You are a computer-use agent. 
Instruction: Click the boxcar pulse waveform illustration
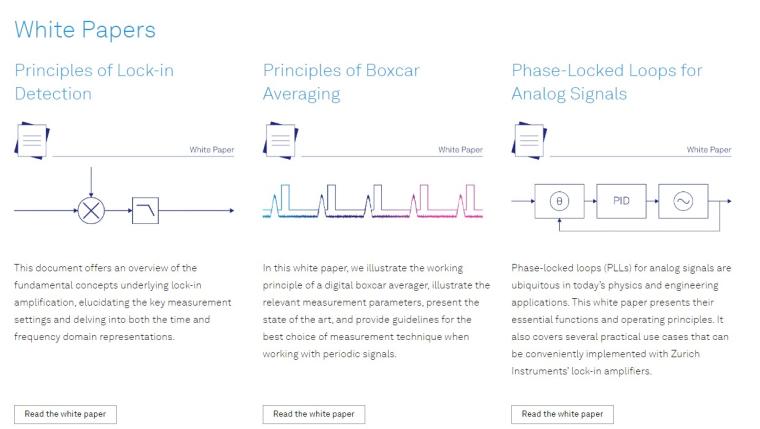click(x=373, y=201)
